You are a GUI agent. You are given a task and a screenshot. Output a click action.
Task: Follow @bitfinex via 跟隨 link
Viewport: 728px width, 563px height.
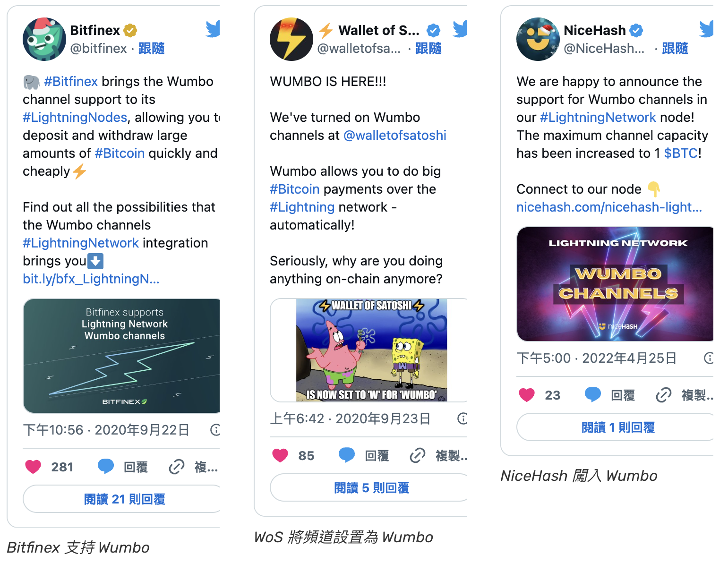point(151,48)
